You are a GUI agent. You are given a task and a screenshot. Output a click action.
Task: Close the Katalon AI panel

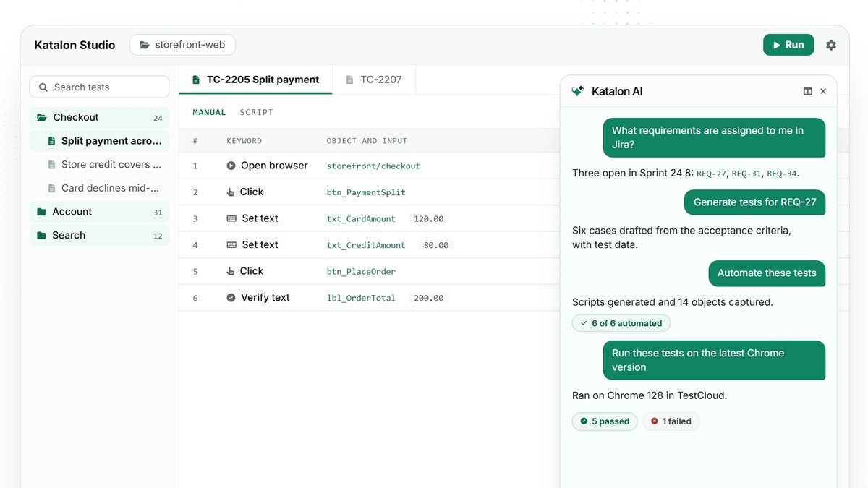tap(823, 91)
